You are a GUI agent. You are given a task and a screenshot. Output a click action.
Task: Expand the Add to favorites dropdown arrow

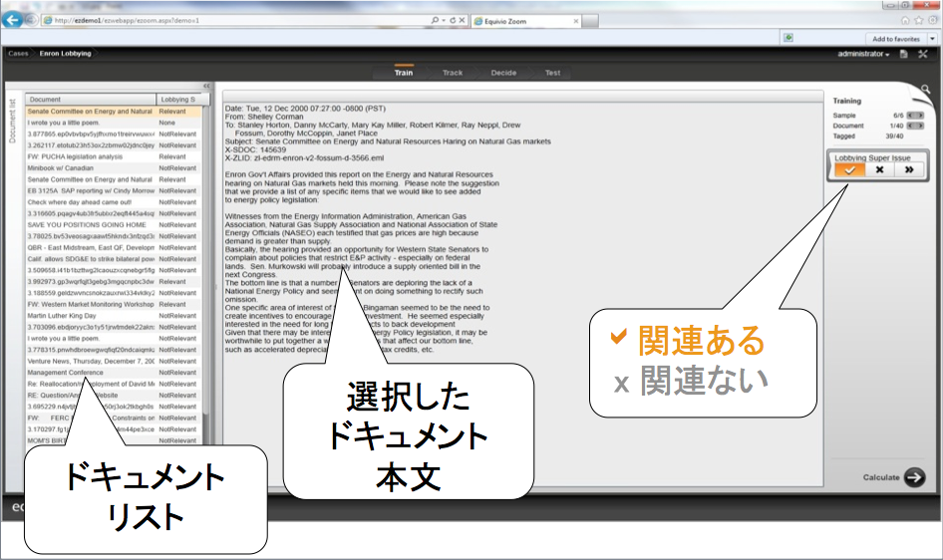[932, 38]
